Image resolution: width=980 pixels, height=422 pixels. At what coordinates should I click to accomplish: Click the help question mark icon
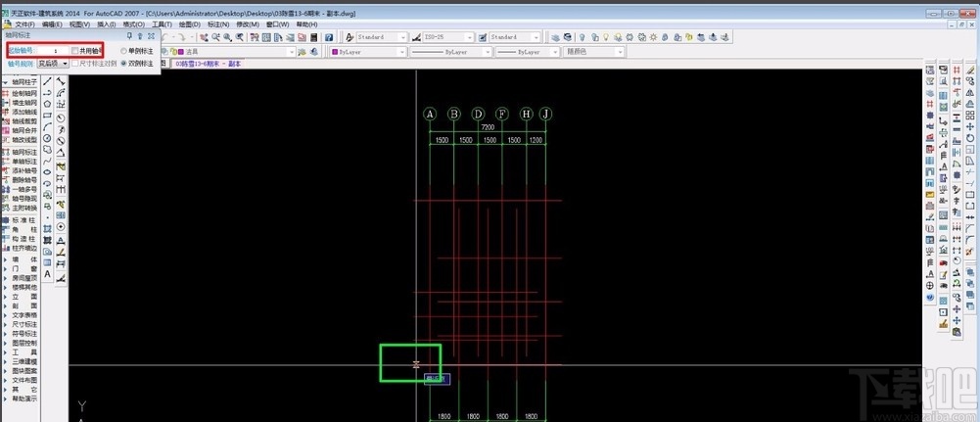click(328, 37)
